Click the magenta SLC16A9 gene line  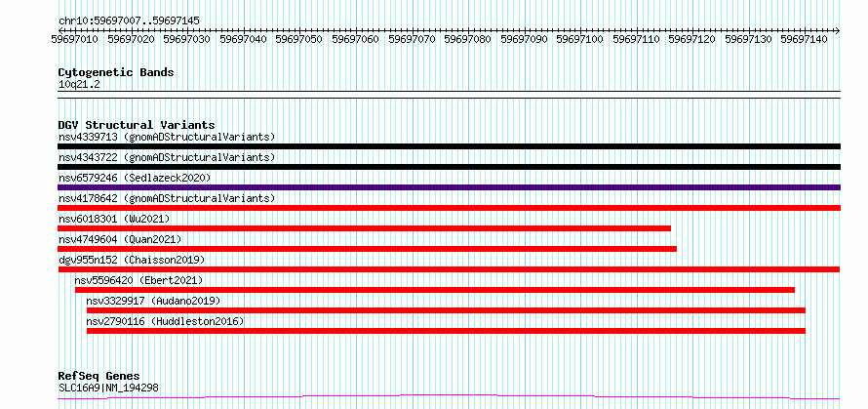[449, 397]
